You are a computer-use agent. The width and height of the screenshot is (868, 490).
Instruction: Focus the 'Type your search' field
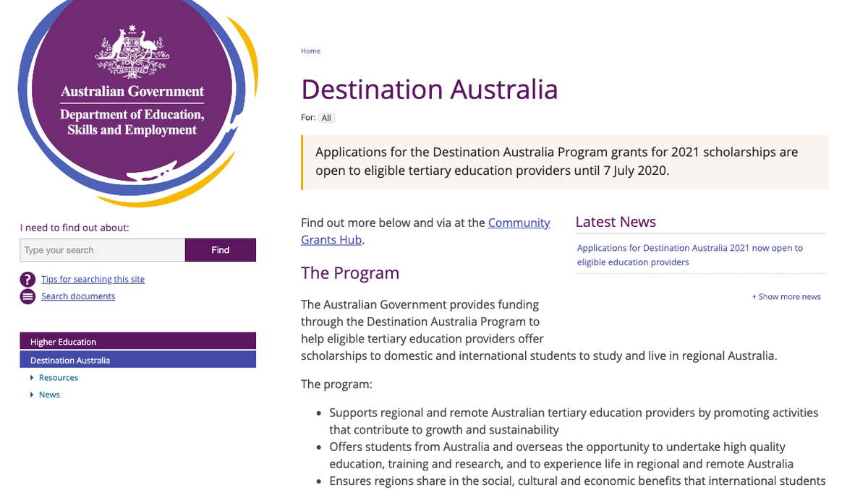click(103, 250)
